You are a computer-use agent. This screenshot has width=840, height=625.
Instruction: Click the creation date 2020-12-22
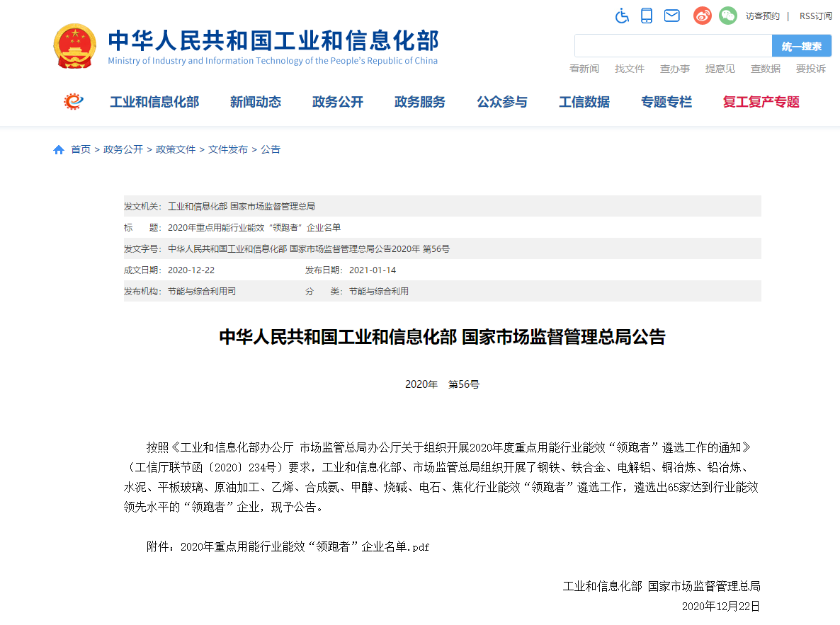pos(191,270)
